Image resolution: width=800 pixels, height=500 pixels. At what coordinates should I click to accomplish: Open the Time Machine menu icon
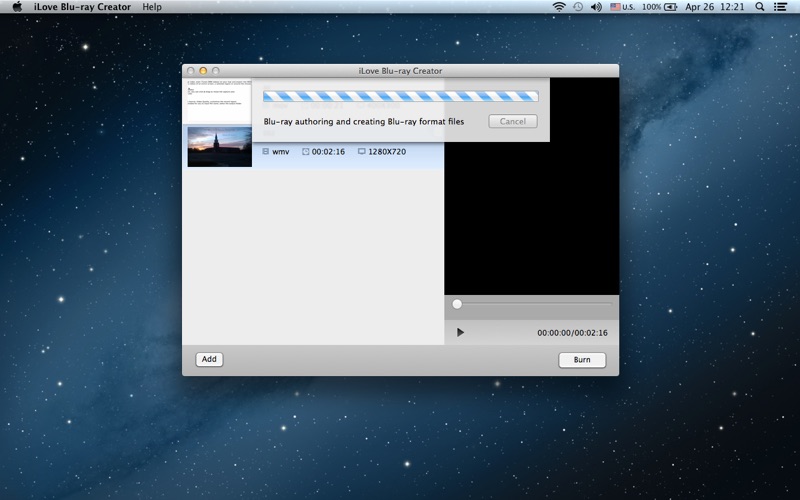click(578, 7)
